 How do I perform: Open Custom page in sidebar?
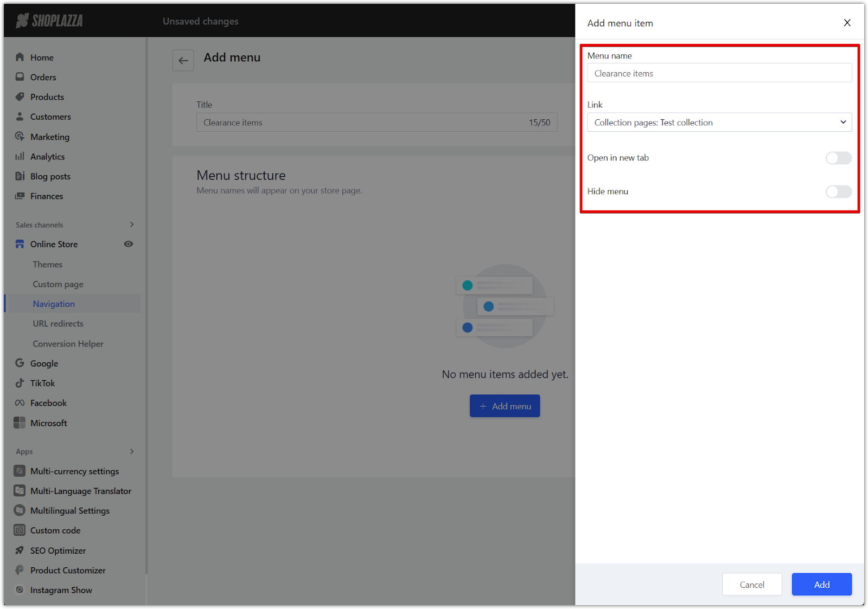(58, 284)
